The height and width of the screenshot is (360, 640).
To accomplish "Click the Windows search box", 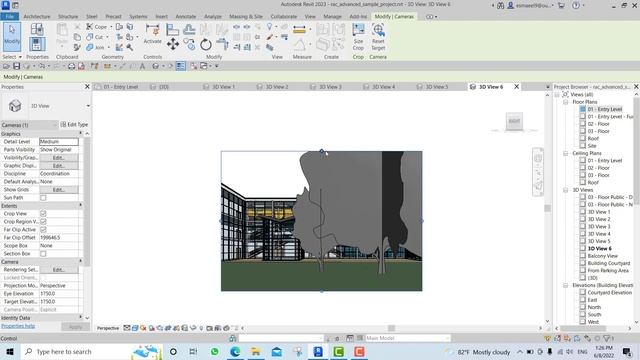I will [x=90, y=351].
